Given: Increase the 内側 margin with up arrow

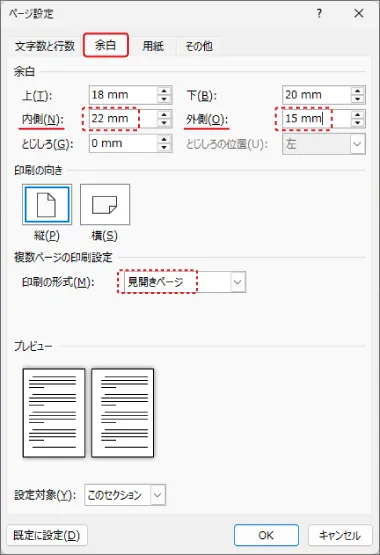Looking at the screenshot, I should (164, 115).
